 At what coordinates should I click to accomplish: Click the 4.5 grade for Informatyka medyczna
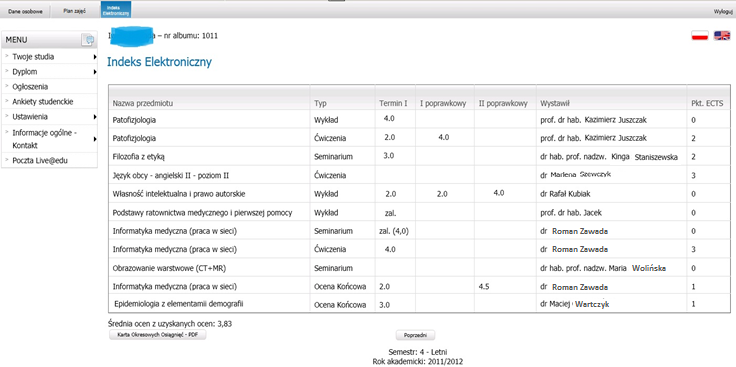(x=484, y=286)
